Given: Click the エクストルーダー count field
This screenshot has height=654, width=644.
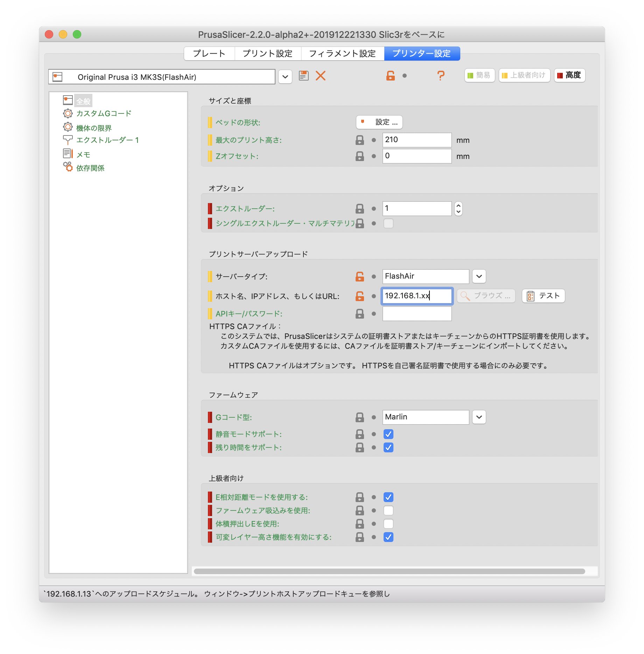Looking at the screenshot, I should [x=417, y=209].
